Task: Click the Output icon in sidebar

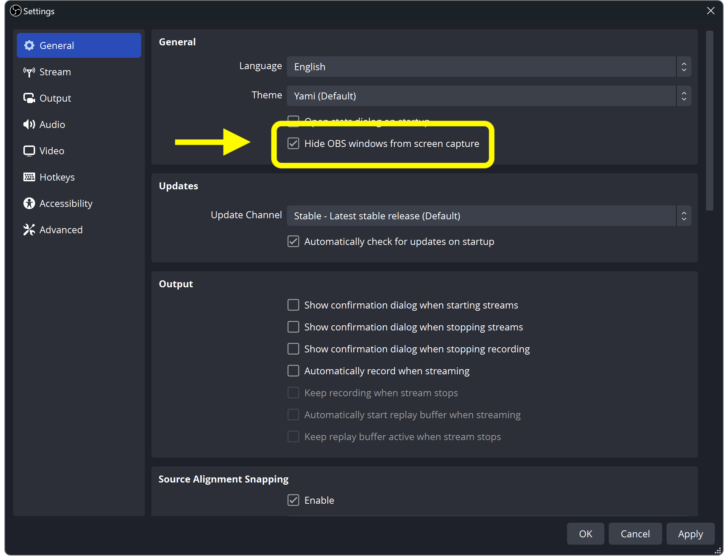Action: (29, 98)
